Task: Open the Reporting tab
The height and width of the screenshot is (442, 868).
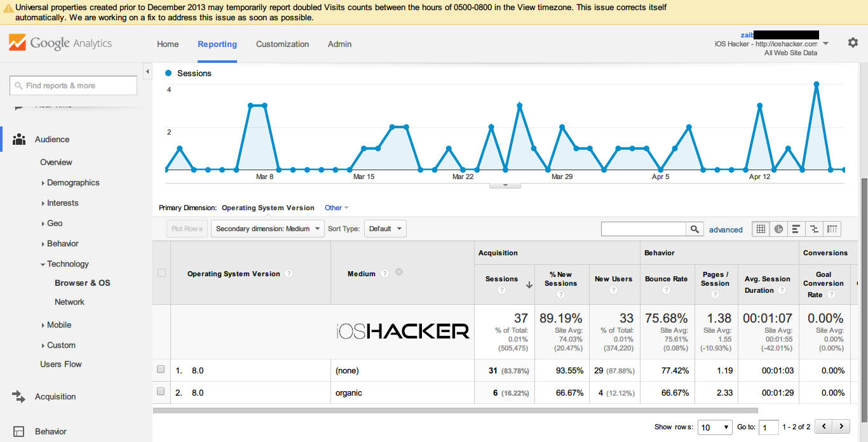Action: (217, 44)
